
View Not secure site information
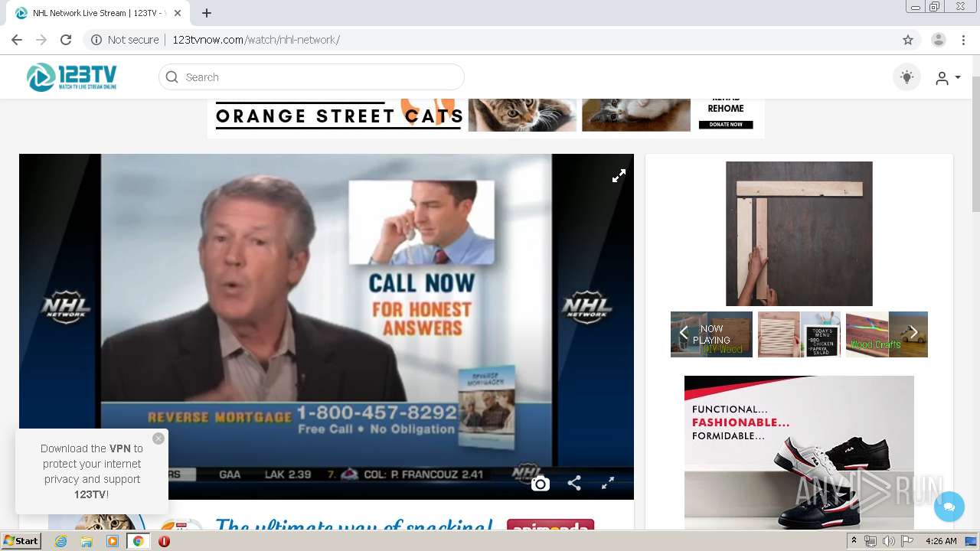click(x=126, y=40)
